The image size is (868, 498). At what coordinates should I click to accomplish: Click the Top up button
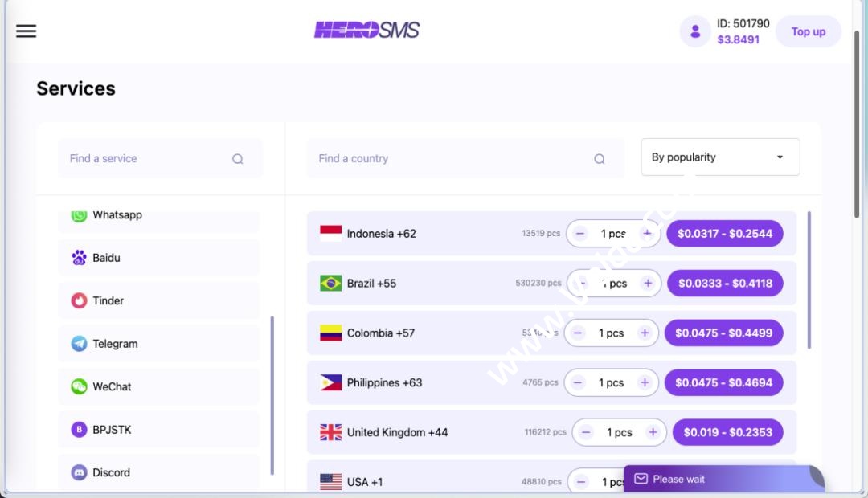pos(808,32)
